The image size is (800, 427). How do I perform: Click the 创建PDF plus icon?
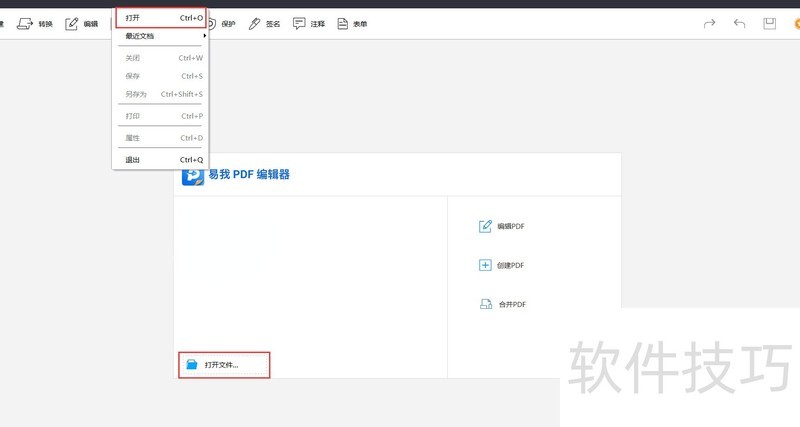[485, 265]
